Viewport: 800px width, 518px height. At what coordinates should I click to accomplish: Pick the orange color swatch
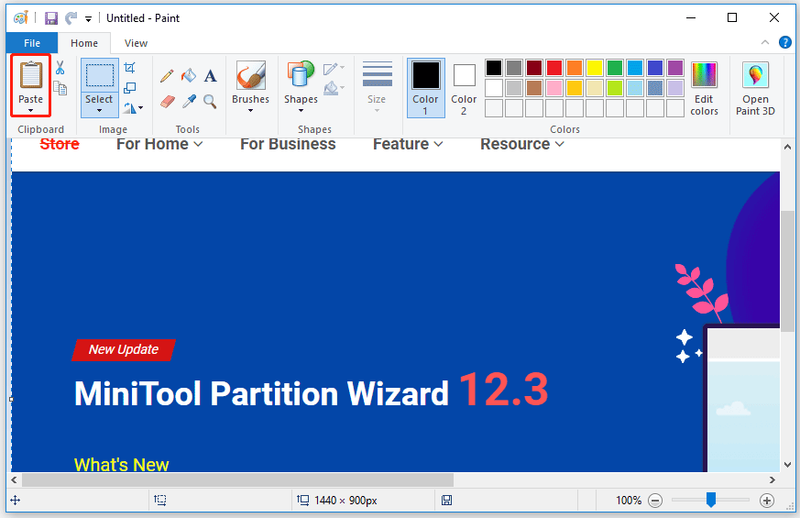pos(574,67)
